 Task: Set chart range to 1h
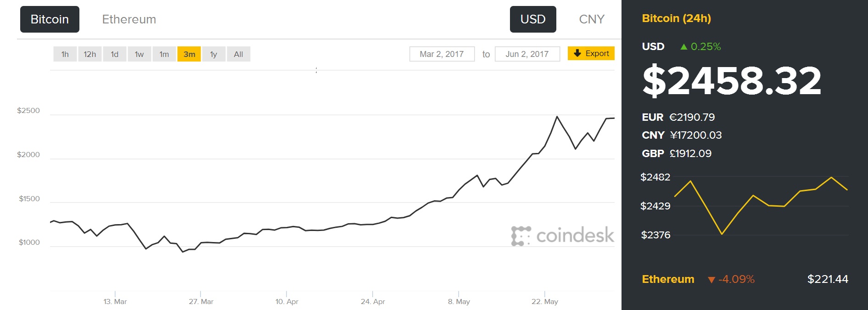(x=65, y=54)
